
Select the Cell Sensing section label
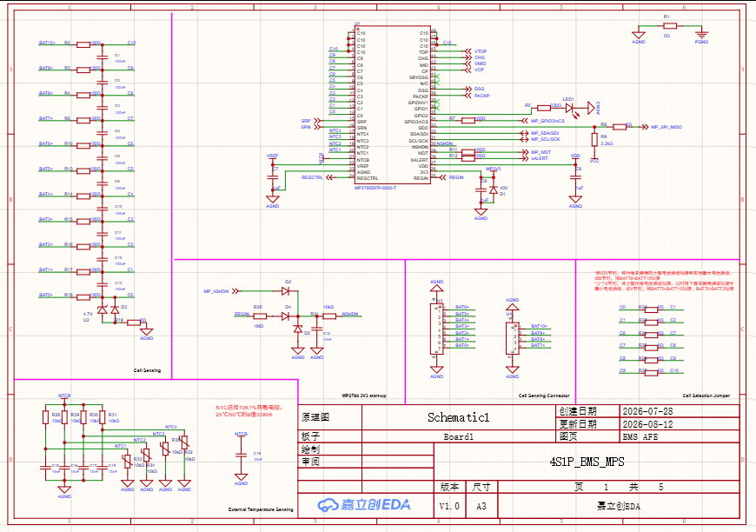(x=147, y=370)
